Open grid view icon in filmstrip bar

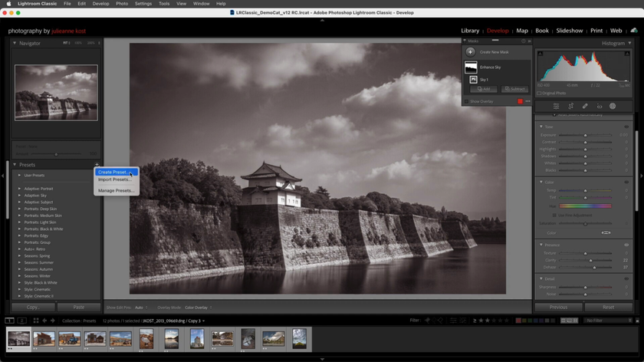click(36, 321)
